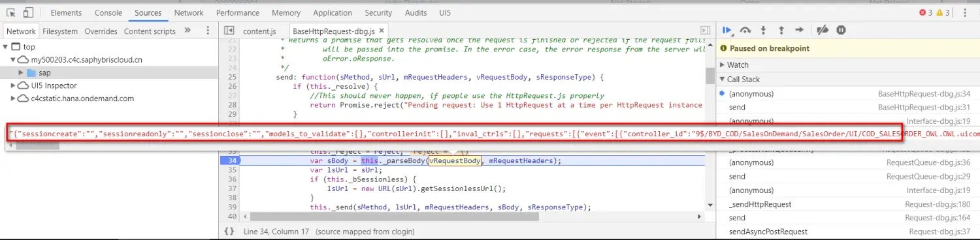Select the Content scripts navigator tab
The image size is (980, 240).
click(150, 31)
